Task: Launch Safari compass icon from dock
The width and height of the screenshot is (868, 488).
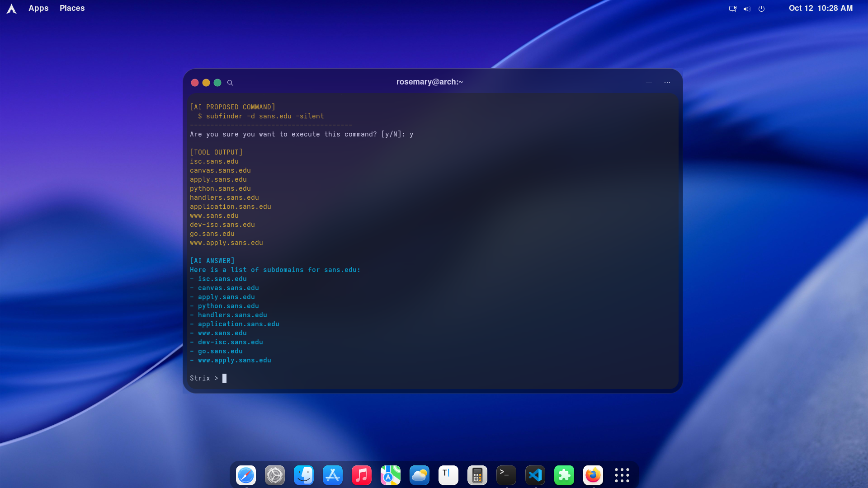Action: coord(246,475)
